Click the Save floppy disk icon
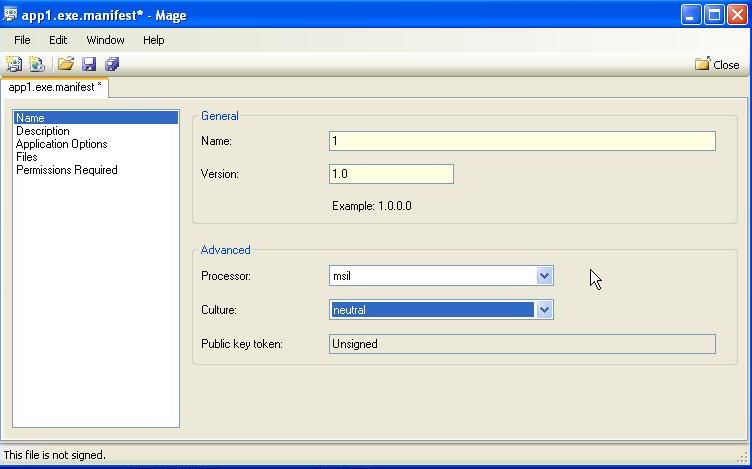Image resolution: width=752 pixels, height=469 pixels. point(89,64)
